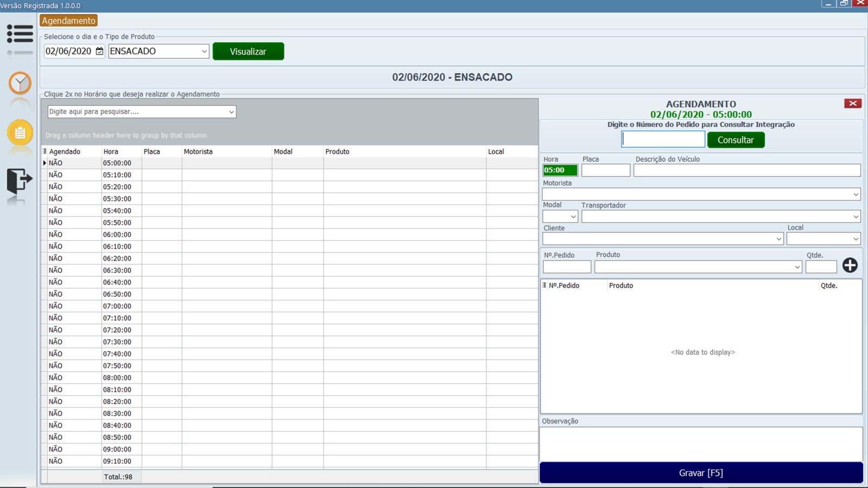
Task: Open the hamburger list menu icon
Action: (x=20, y=34)
